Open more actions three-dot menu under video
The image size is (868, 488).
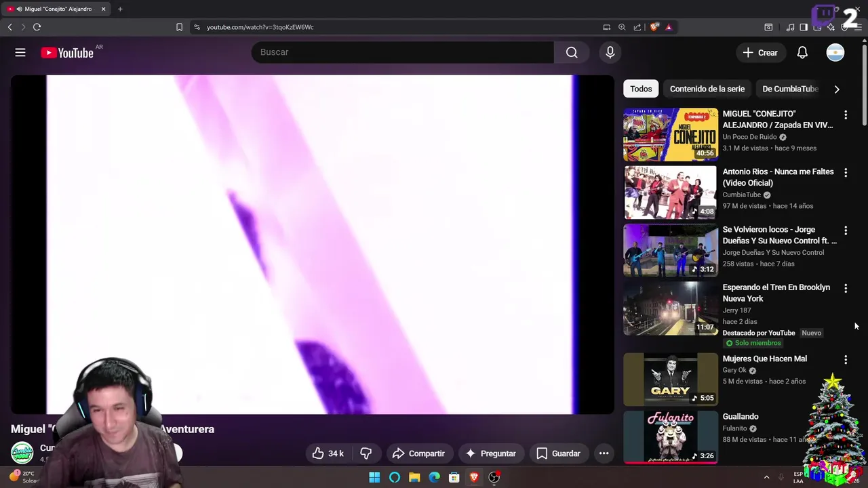604,453
